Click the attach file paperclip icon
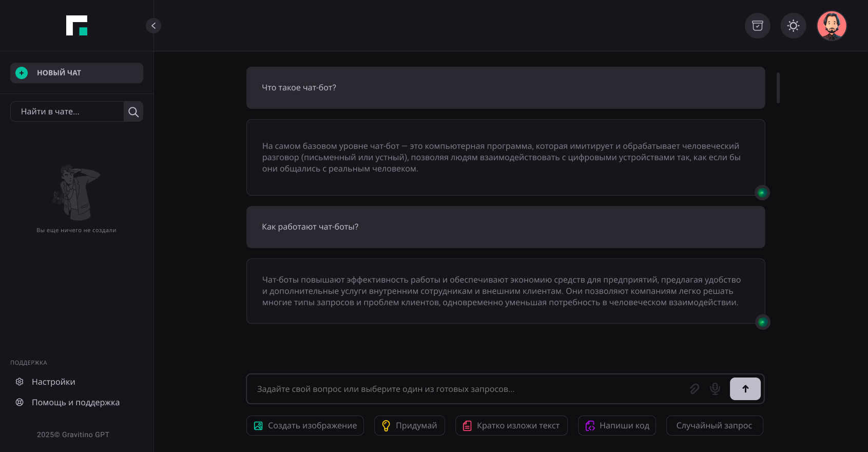The width and height of the screenshot is (868, 452). click(x=695, y=389)
